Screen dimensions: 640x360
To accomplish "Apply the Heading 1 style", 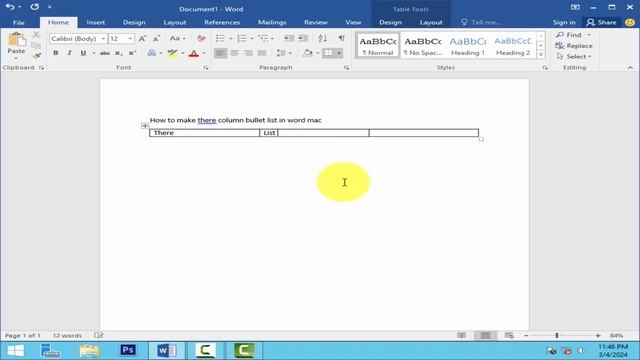I will (x=468, y=45).
